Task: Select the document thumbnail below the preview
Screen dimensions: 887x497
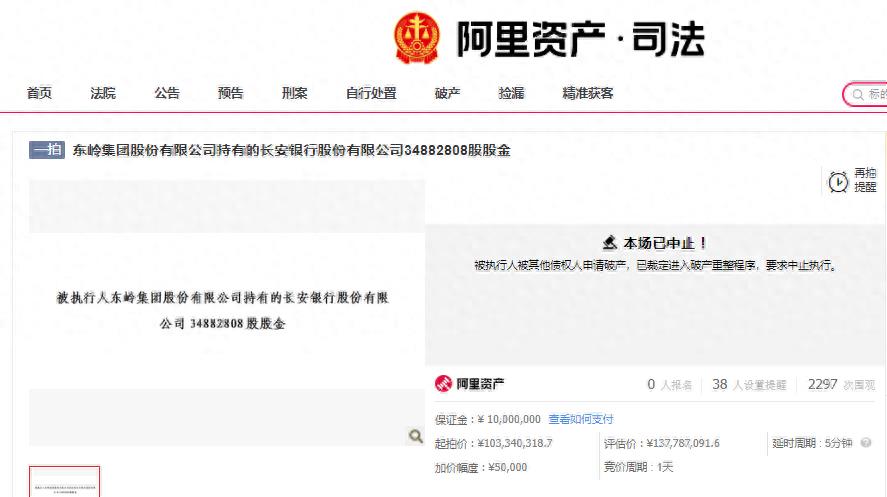Action: (x=64, y=483)
